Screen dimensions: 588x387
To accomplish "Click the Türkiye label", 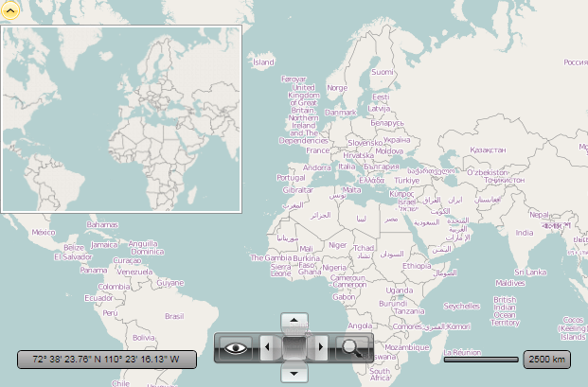I will tap(407, 181).
